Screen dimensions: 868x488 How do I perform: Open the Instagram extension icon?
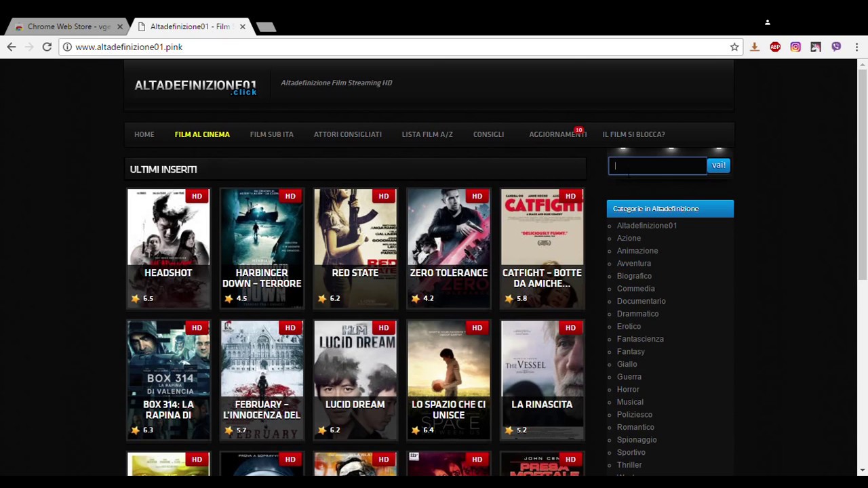(795, 47)
